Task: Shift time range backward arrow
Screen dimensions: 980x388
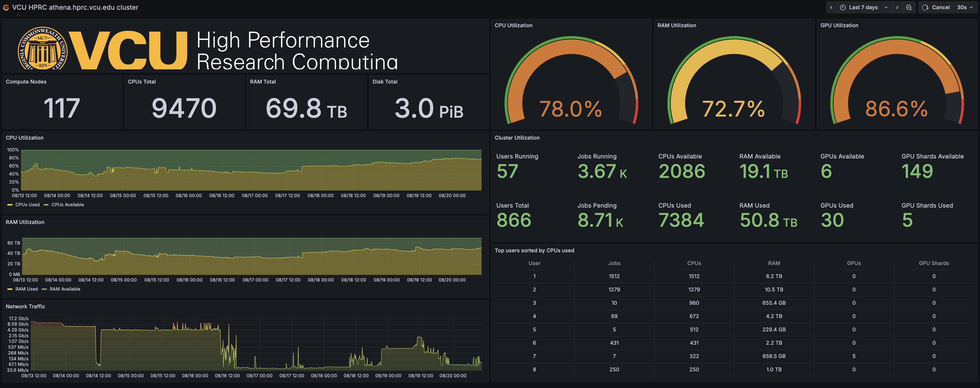Action: pos(831,7)
